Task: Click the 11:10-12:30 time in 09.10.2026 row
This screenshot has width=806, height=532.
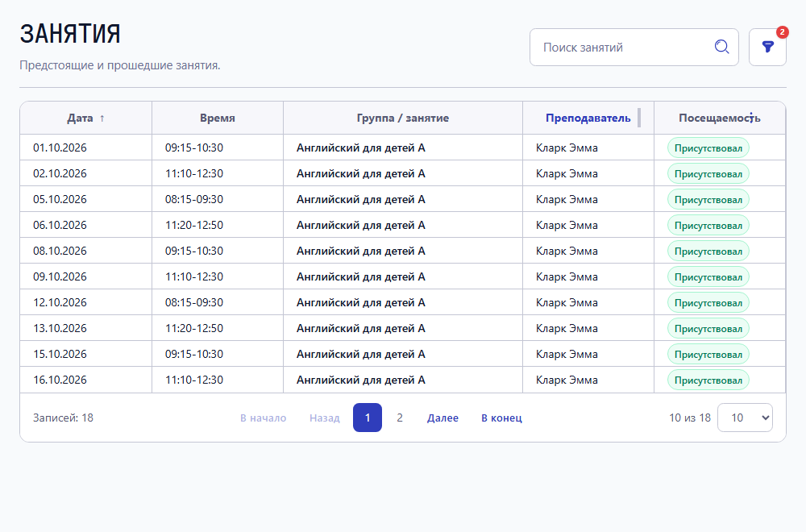Action: point(193,276)
